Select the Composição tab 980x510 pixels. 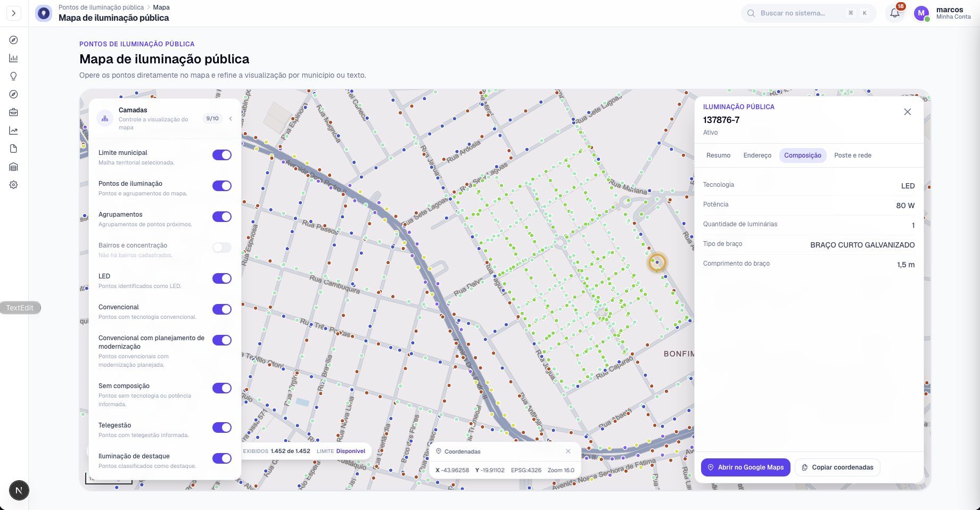pos(802,155)
